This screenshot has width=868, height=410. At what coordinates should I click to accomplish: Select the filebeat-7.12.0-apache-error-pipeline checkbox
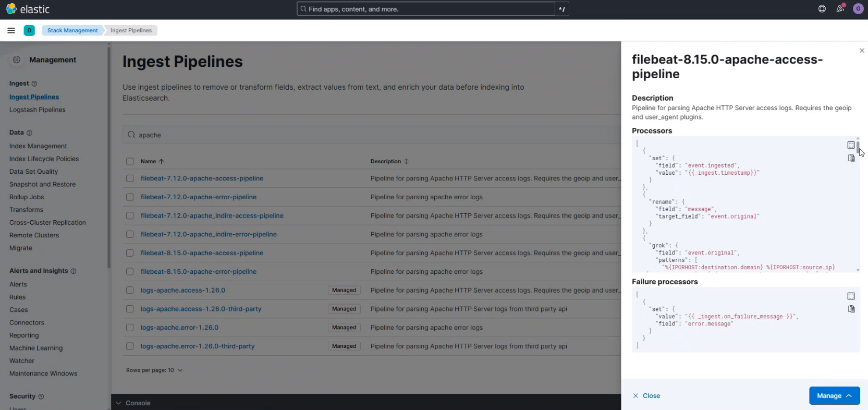click(130, 197)
